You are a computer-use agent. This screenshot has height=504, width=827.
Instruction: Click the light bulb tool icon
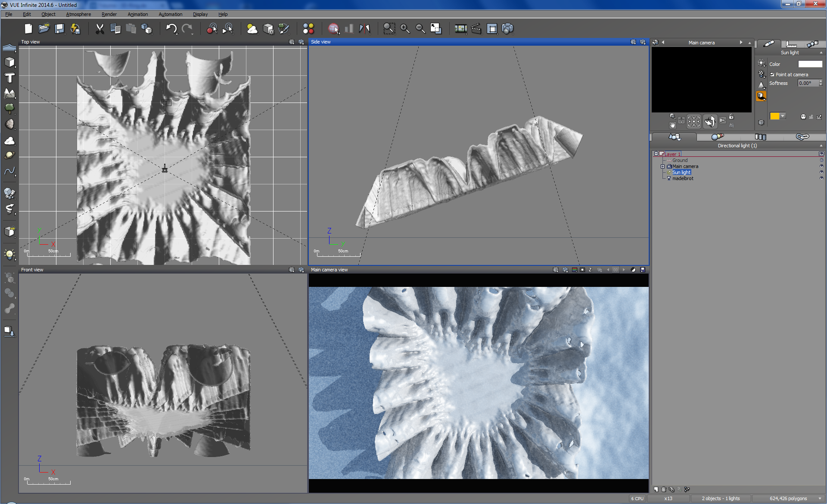click(9, 254)
